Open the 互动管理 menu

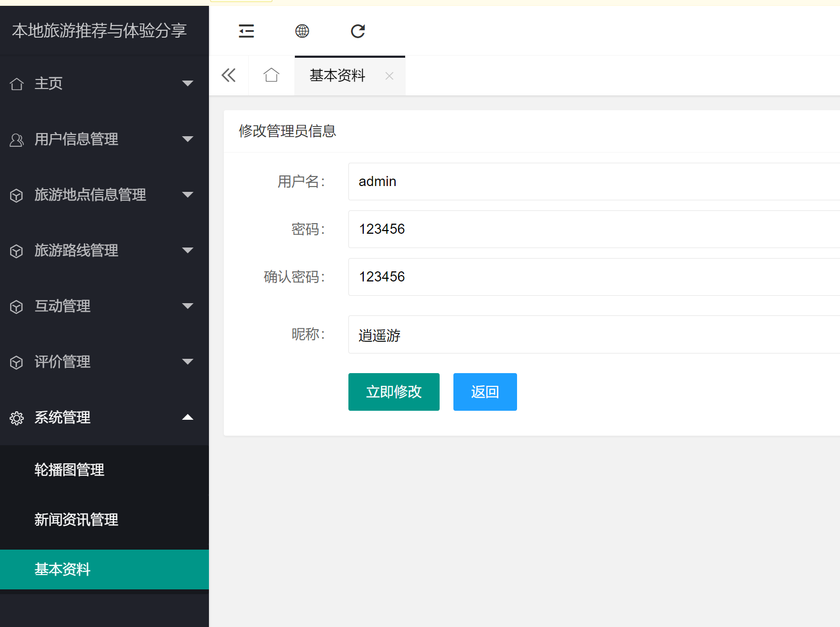coord(104,306)
